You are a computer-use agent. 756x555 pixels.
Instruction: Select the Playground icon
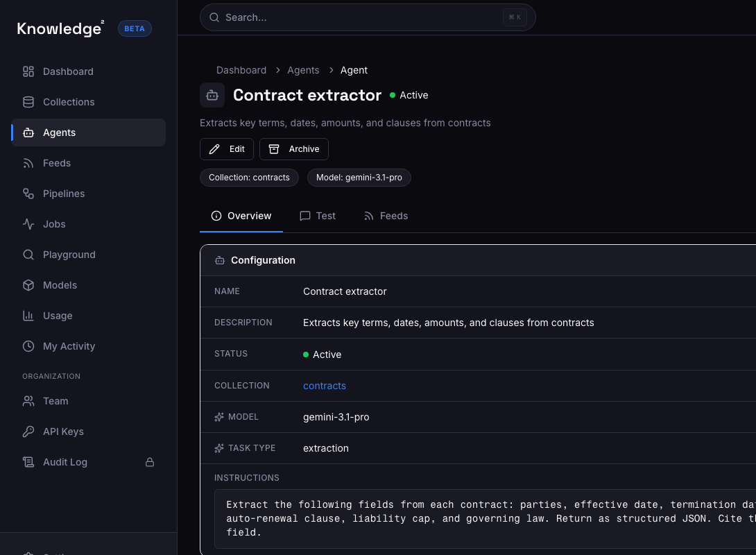28,255
